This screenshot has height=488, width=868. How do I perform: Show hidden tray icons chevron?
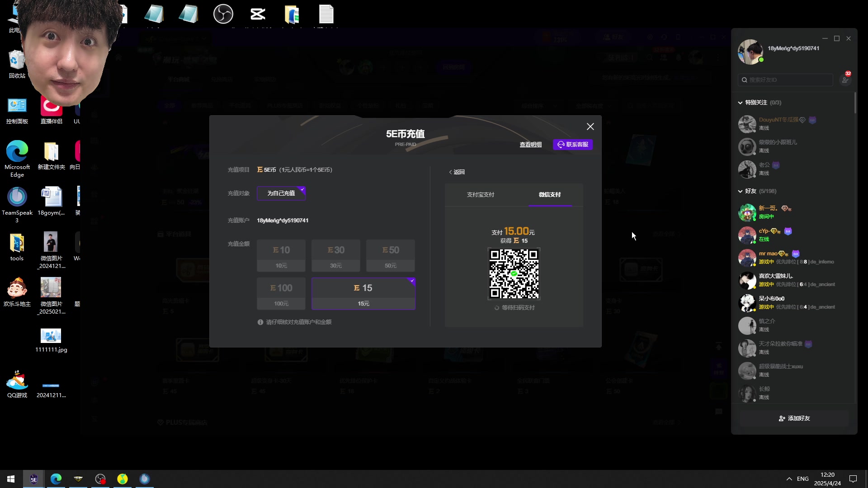coord(789,479)
